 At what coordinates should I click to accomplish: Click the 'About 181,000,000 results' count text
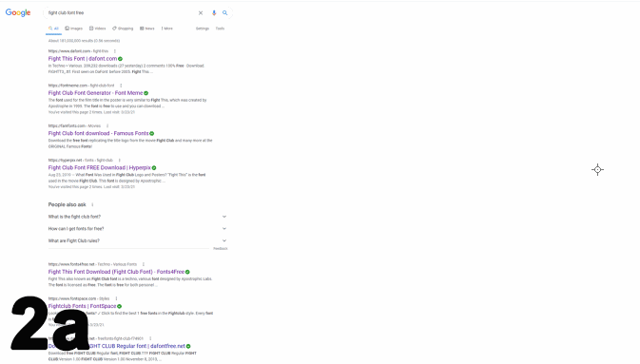click(84, 41)
